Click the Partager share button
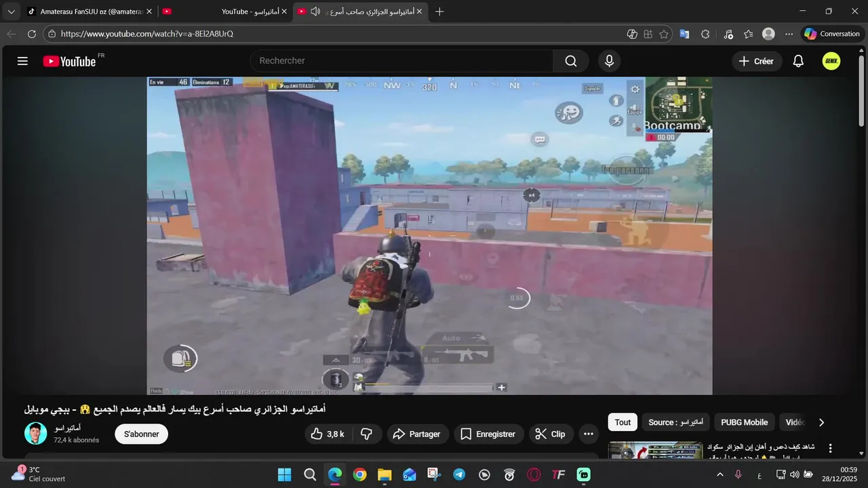The width and height of the screenshot is (868, 488). click(416, 434)
